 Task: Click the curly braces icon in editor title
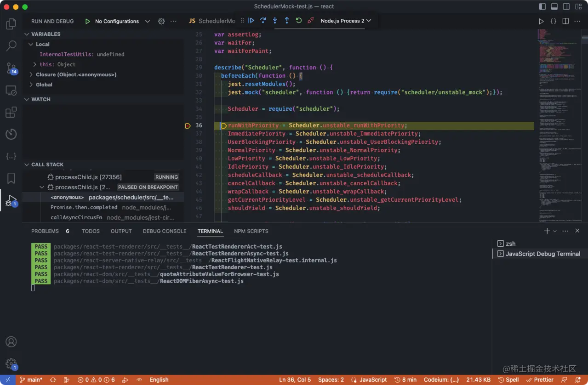pos(554,21)
